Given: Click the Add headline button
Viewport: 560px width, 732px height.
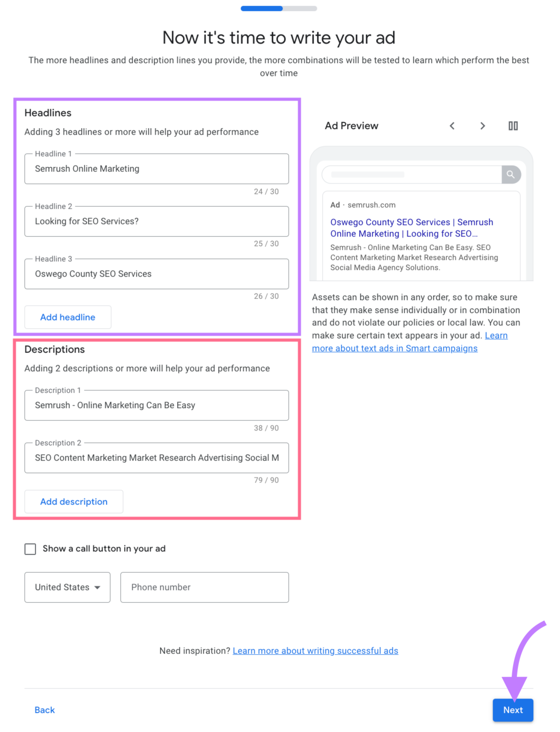Looking at the screenshot, I should (68, 317).
